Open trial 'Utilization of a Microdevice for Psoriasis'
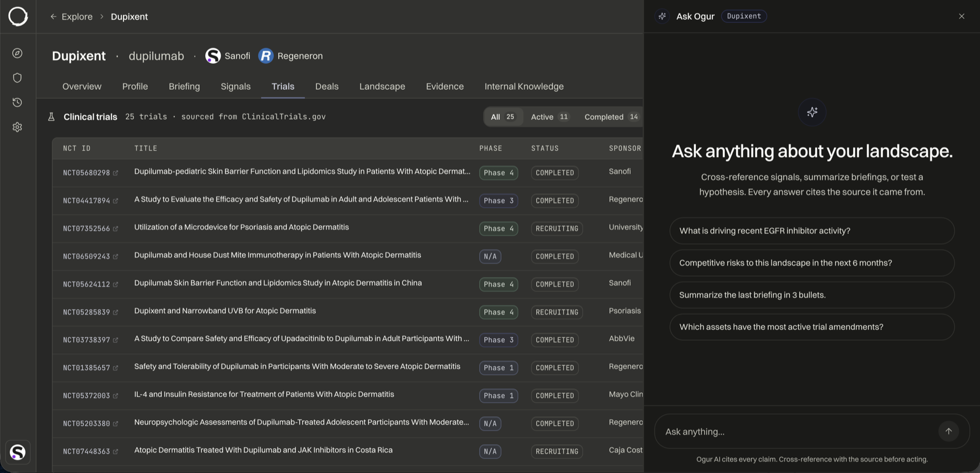 pyautogui.click(x=242, y=227)
